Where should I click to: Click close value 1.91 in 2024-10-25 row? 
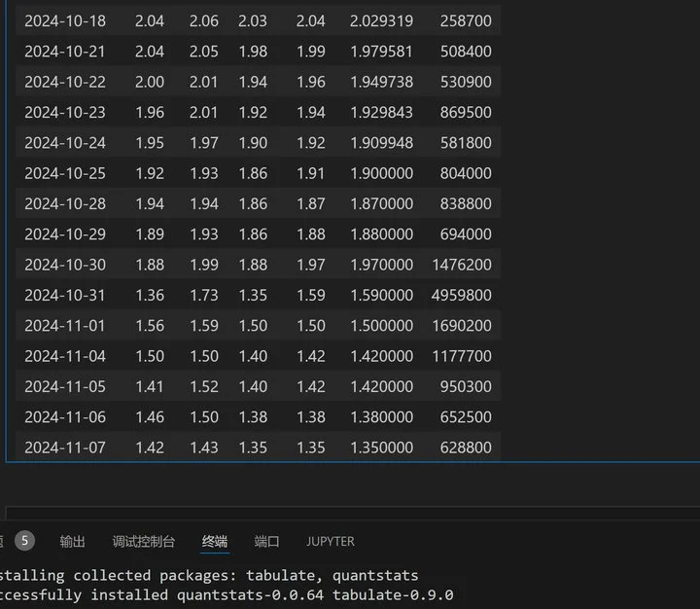pyautogui.click(x=311, y=173)
